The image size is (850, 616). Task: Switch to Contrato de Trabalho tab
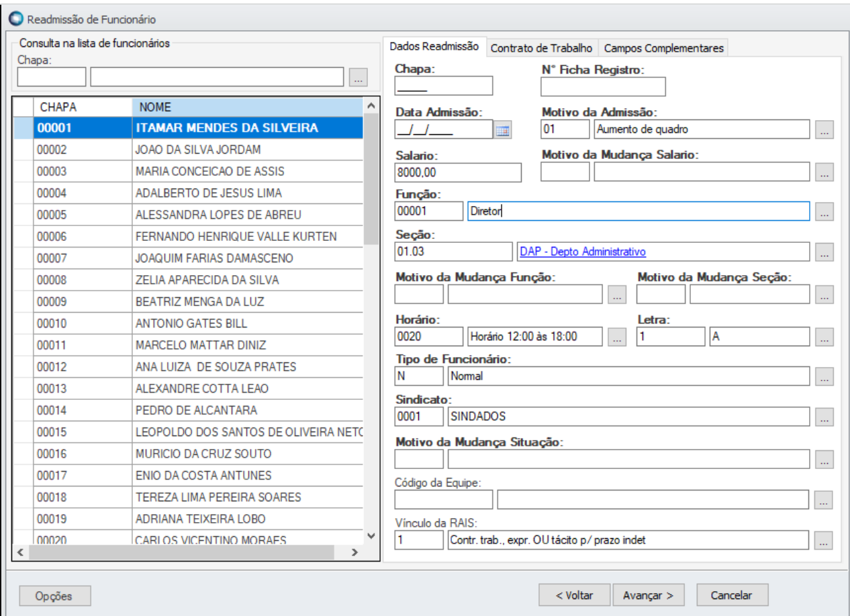tap(541, 48)
